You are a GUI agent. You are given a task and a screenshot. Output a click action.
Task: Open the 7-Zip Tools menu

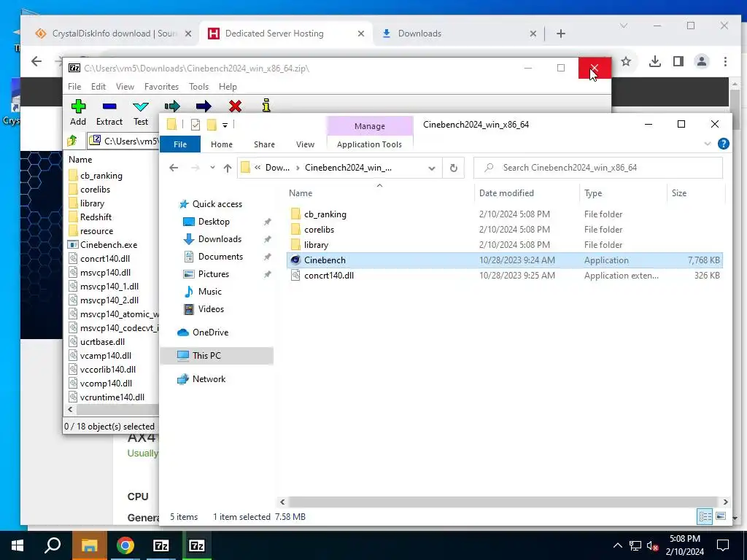click(198, 87)
